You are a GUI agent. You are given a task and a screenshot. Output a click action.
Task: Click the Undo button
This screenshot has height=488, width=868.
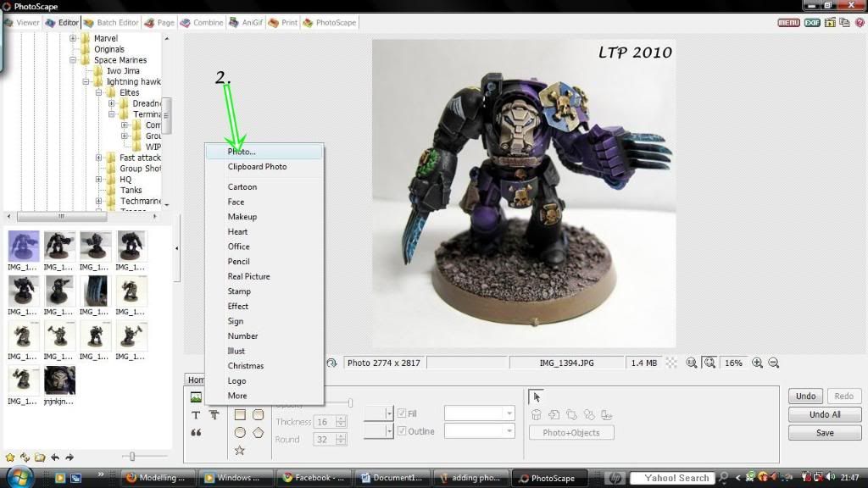click(805, 396)
